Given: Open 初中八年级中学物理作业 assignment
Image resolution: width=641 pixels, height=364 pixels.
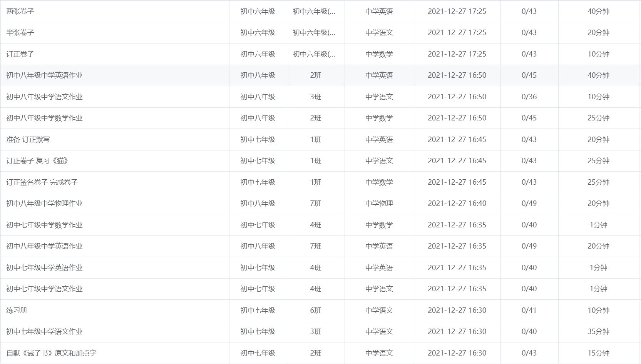Looking at the screenshot, I should coord(44,204).
